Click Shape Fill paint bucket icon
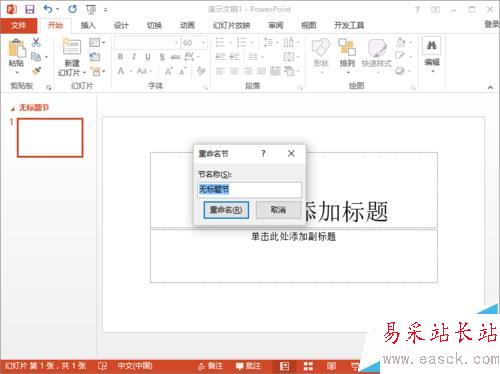Screen dimensions: 500x374 click(x=401, y=42)
